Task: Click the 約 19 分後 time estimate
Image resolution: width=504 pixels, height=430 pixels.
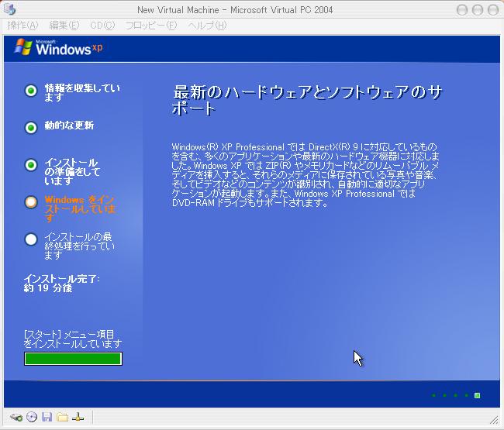Action: click(x=48, y=288)
